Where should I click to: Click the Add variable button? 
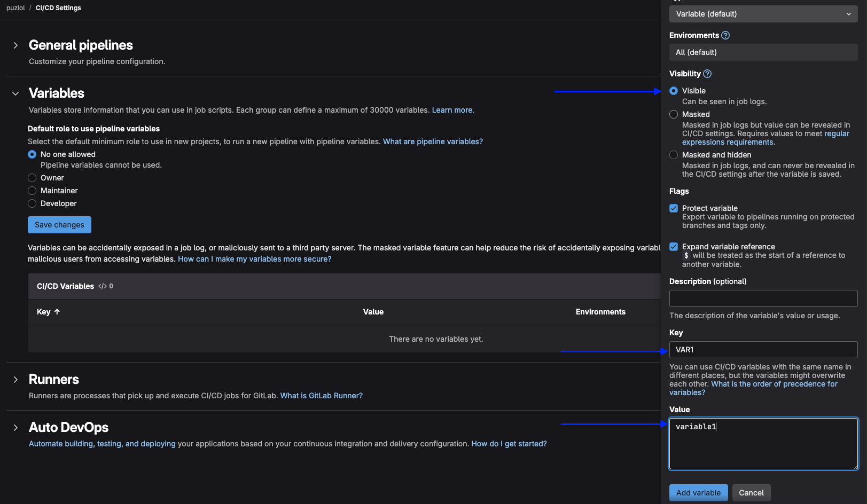698,493
